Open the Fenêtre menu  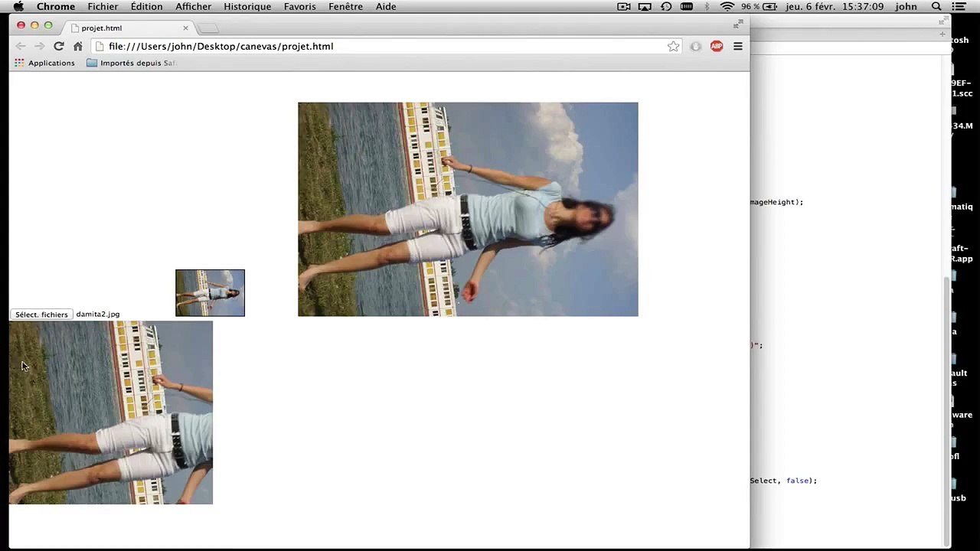point(345,7)
